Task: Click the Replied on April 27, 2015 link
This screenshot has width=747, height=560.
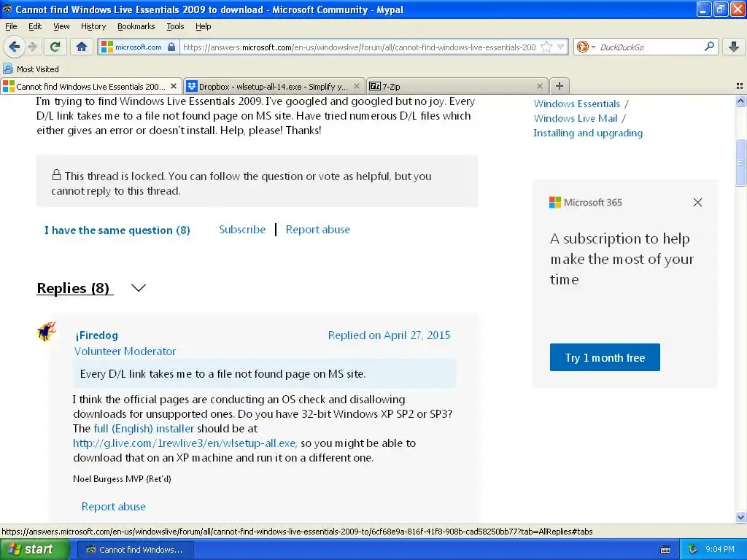Action: click(x=389, y=335)
